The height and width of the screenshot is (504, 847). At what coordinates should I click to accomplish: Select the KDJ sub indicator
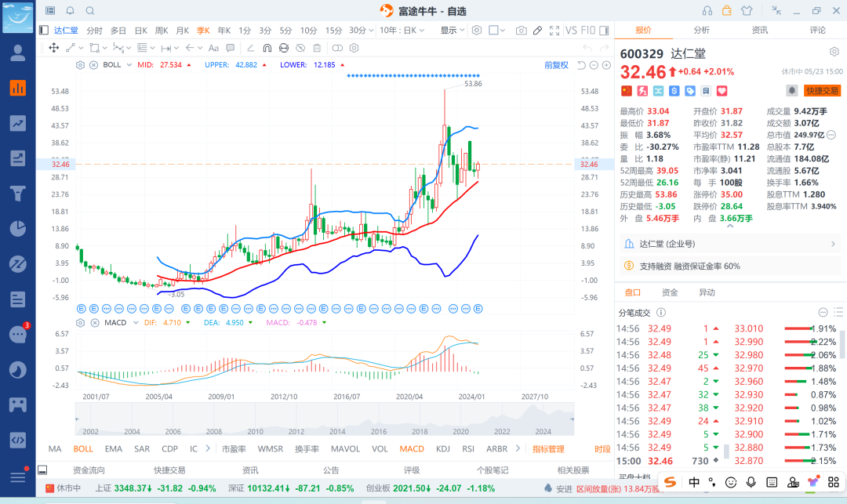[x=443, y=448]
